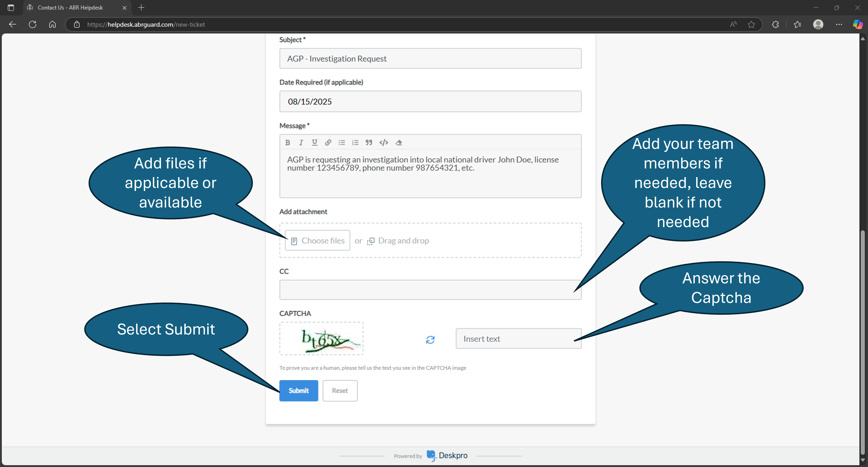
Task: Select the Contact Us - ABR Helpdesk tab
Action: [x=77, y=8]
